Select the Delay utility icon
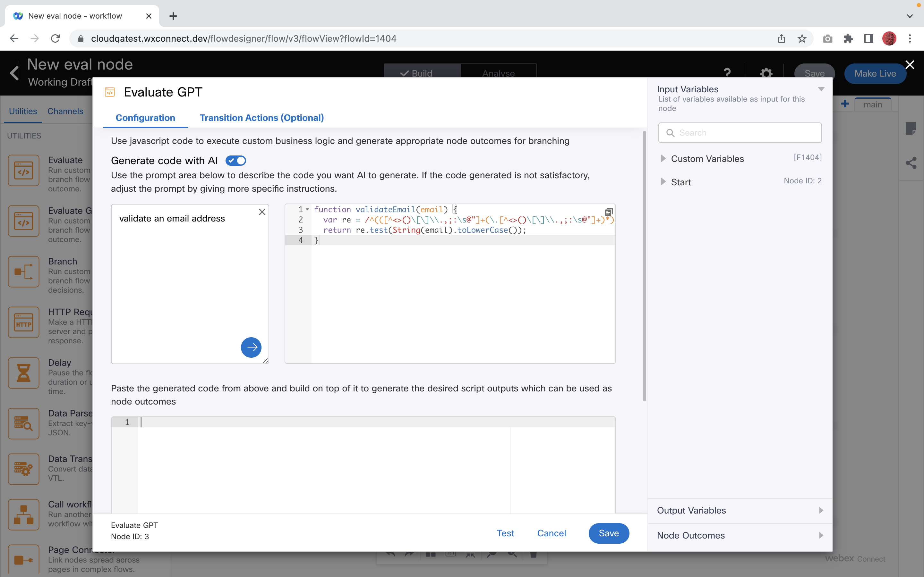The image size is (924, 577). click(x=23, y=373)
